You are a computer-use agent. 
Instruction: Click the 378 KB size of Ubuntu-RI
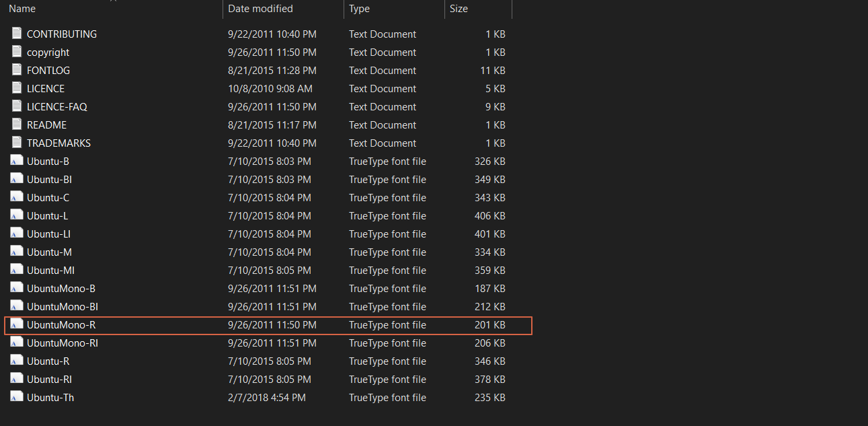489,379
